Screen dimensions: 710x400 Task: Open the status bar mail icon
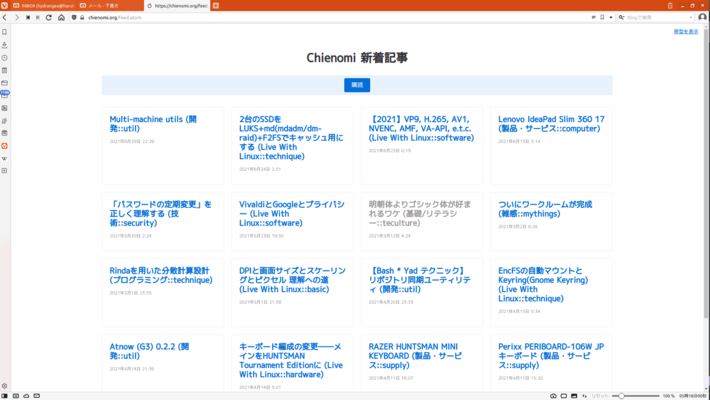click(37, 396)
